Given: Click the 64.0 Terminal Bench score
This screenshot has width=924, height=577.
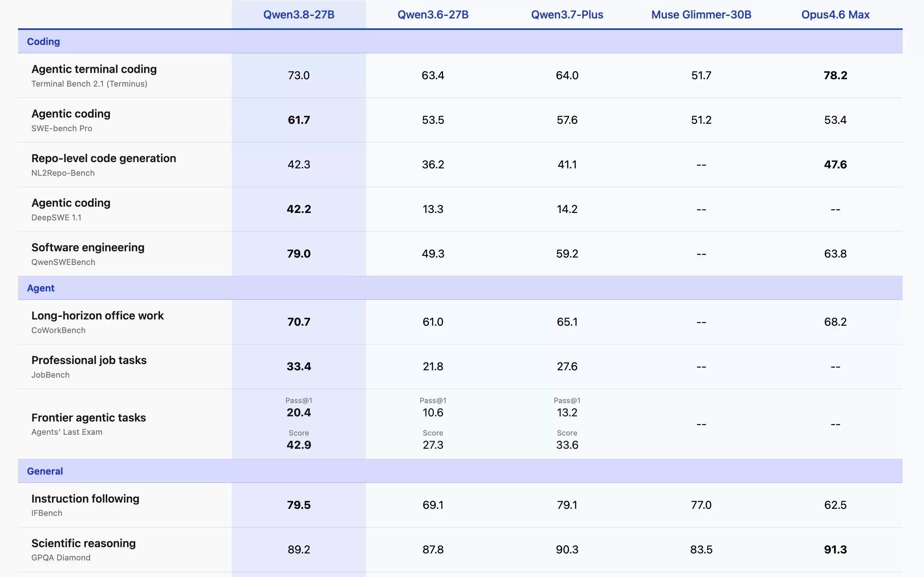Looking at the screenshot, I should pyautogui.click(x=567, y=75).
